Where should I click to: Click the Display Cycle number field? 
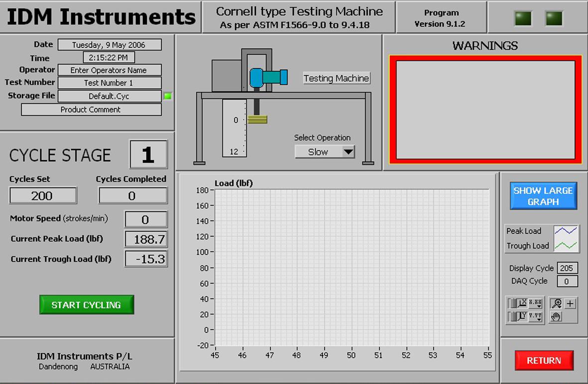coord(567,268)
